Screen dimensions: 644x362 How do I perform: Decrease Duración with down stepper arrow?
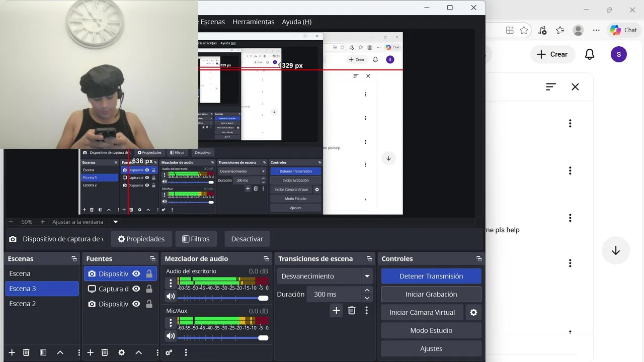coord(367,298)
